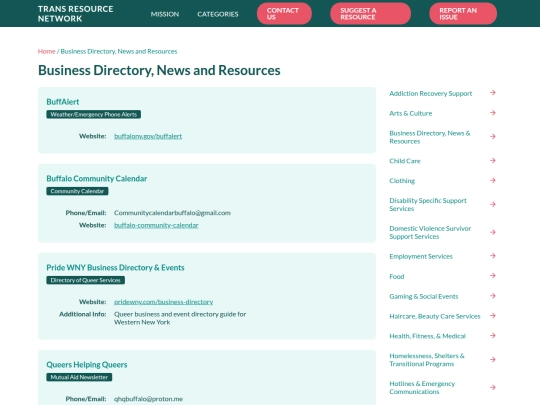Select Gaming & Social Events category
This screenshot has width=540, height=405.
(x=424, y=296)
